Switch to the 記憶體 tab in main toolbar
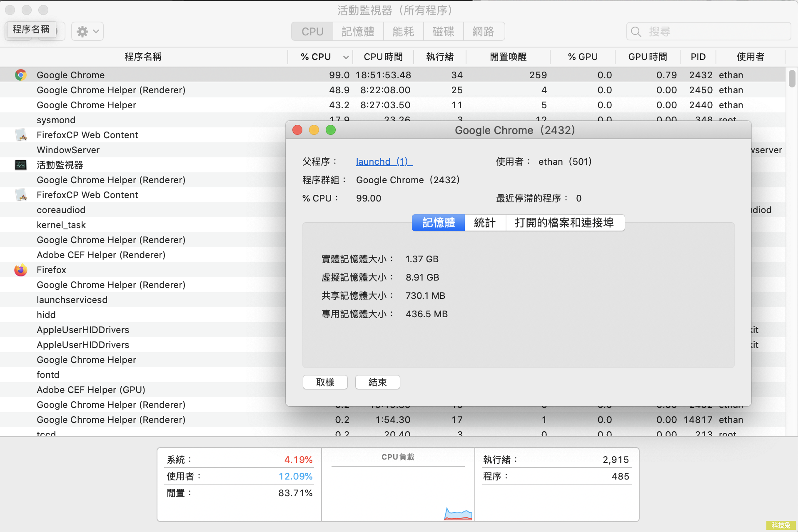 click(358, 32)
